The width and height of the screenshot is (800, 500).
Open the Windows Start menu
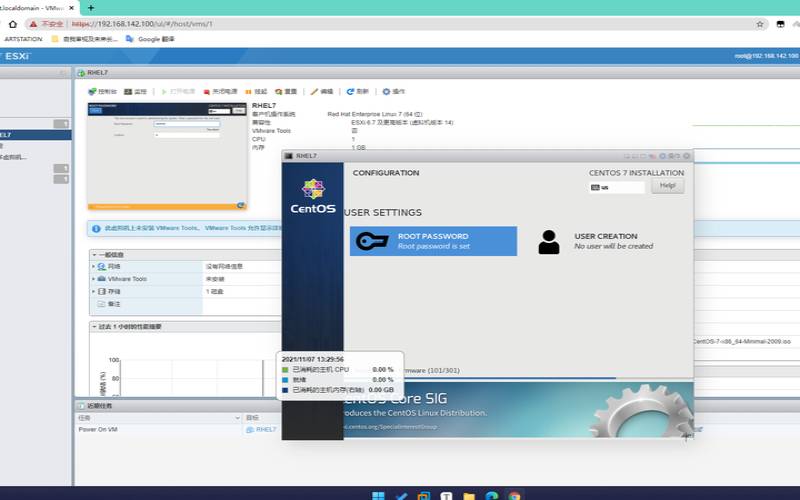(378, 496)
